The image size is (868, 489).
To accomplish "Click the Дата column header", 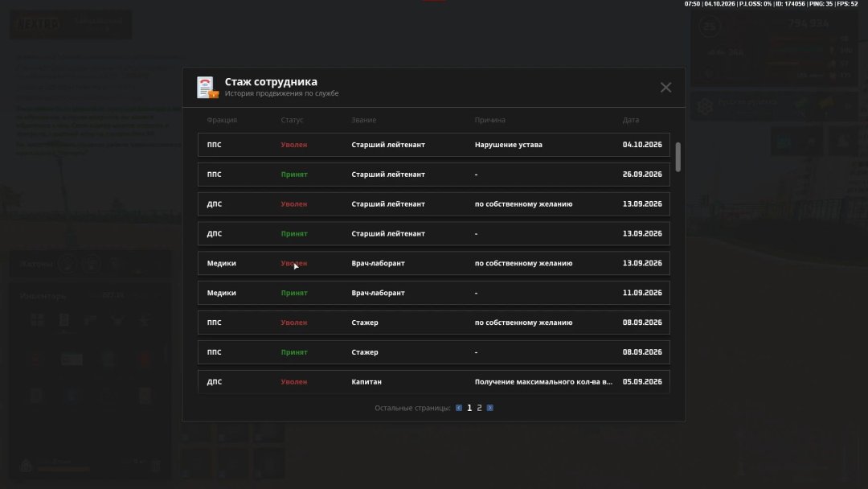I will click(631, 120).
